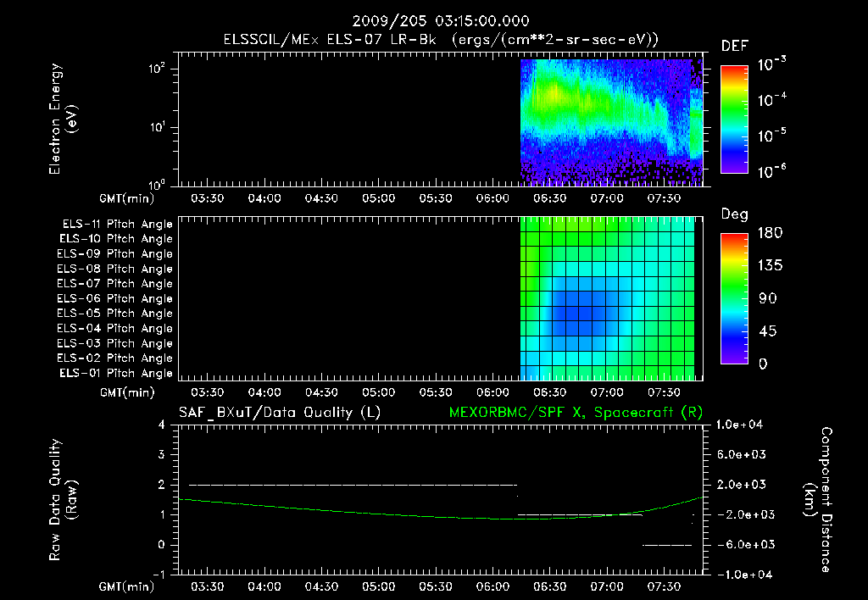The height and width of the screenshot is (600, 868).
Task: Click the 10^-4 DEF scale value
Action: coord(771,100)
